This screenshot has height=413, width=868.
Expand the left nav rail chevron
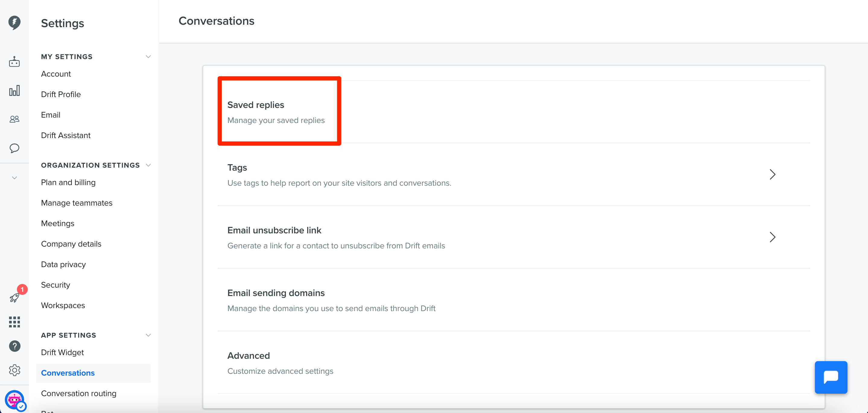tap(14, 178)
